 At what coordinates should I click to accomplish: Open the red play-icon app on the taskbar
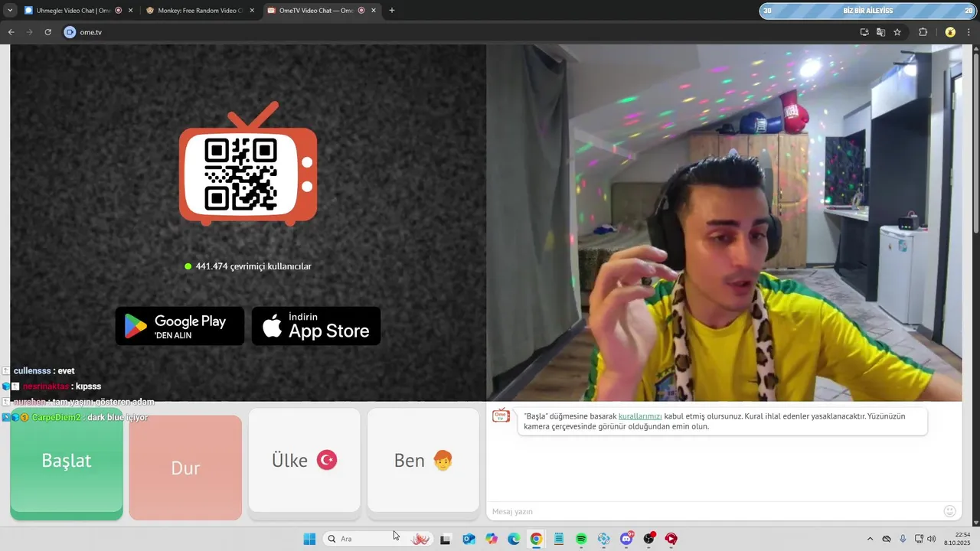(x=671, y=539)
